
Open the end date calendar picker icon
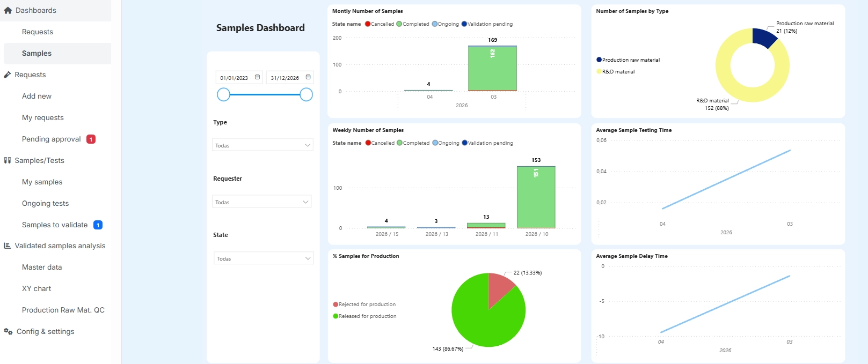coord(308,77)
